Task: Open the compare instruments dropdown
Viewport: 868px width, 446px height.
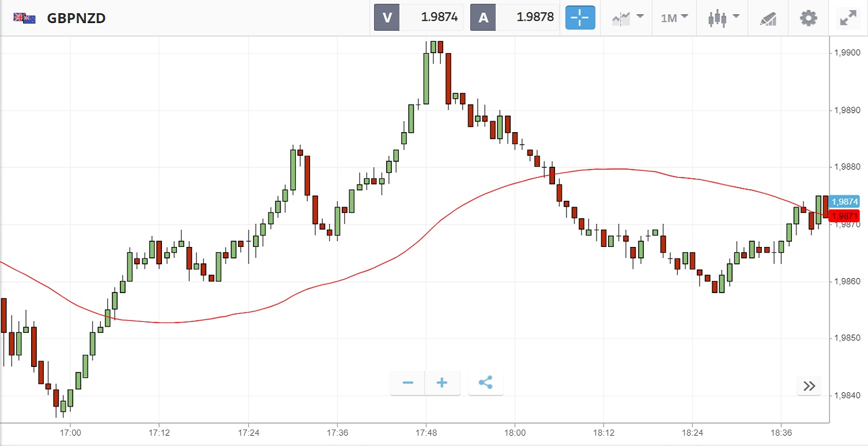Action: click(628, 18)
